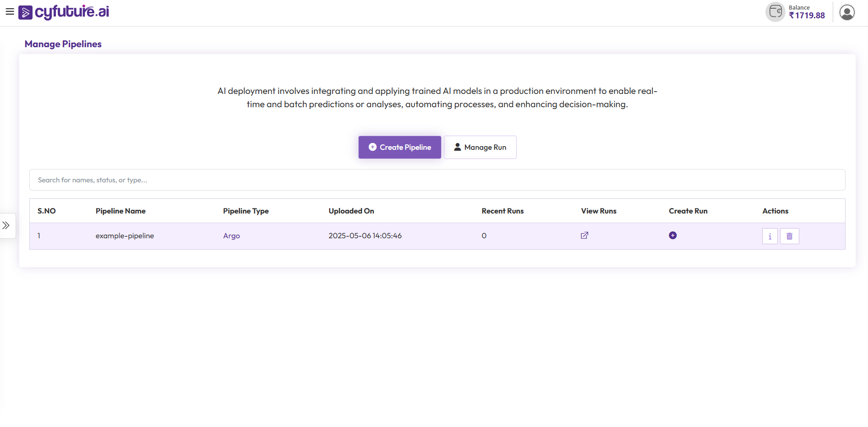This screenshot has height=427, width=868.
Task: Click the Pipeline Name column header
Action: pos(120,211)
